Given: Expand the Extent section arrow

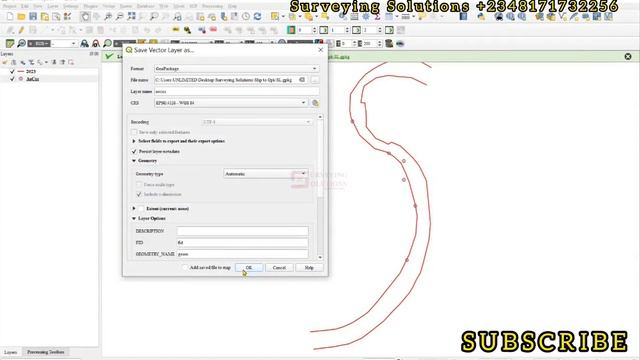Looking at the screenshot, I should point(133,209).
